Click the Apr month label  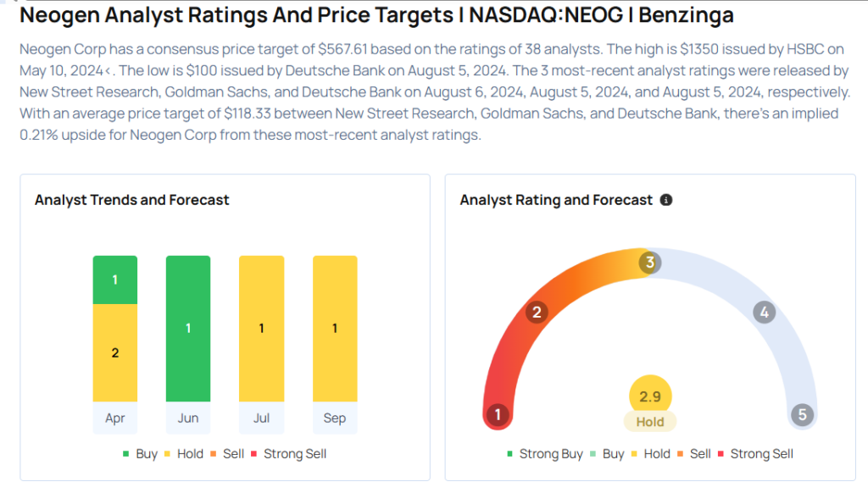point(115,418)
